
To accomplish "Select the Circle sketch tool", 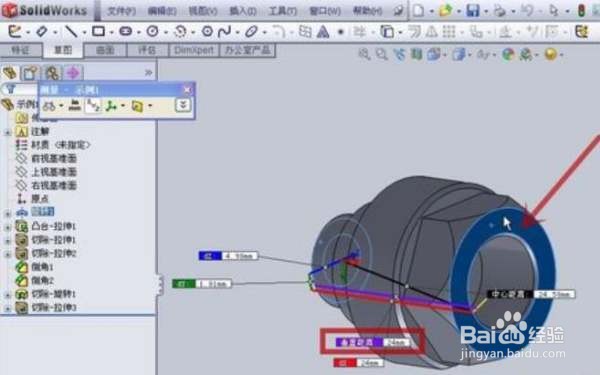I will click(153, 31).
